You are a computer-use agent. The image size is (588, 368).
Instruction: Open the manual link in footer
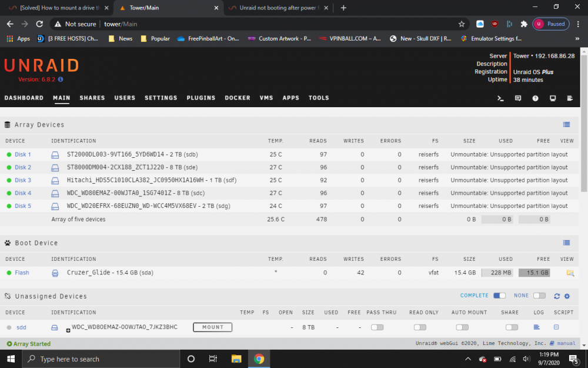[566, 343]
